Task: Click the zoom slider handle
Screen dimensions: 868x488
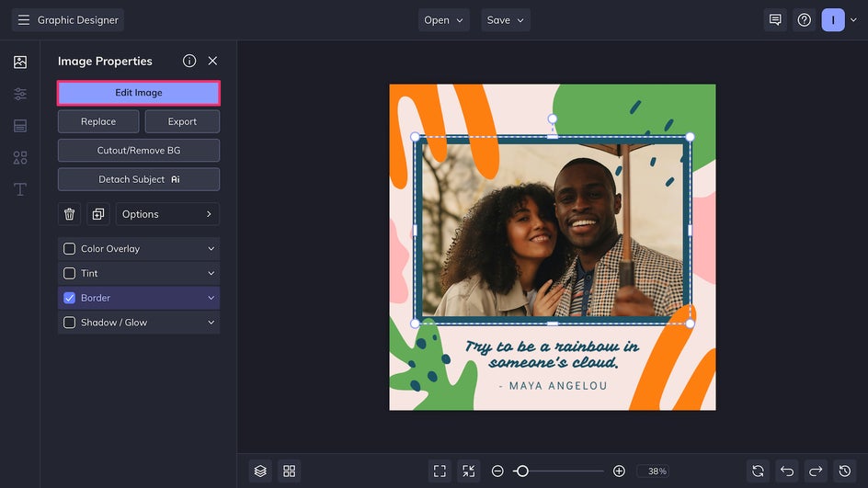Action: tap(522, 471)
